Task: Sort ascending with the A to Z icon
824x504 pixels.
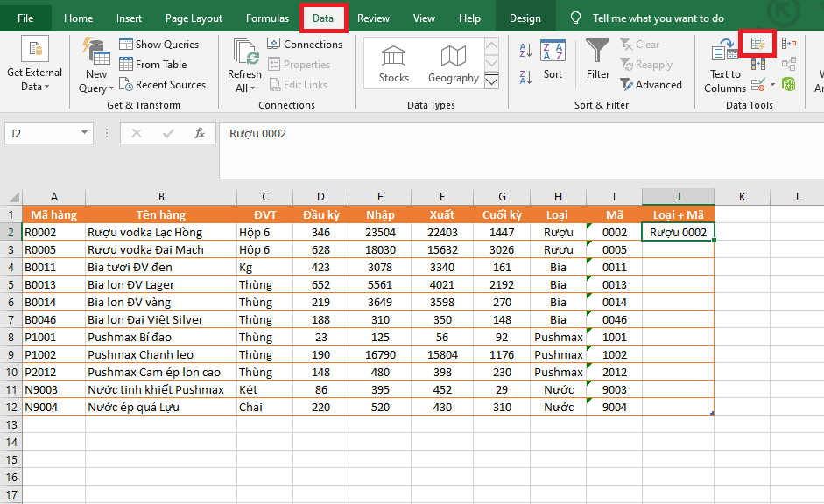Action: tap(525, 48)
